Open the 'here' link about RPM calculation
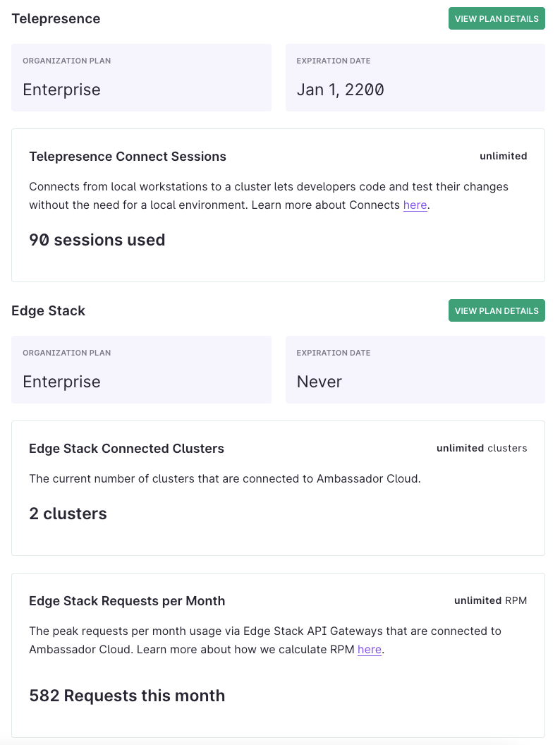The width and height of the screenshot is (560, 745). [x=369, y=649]
